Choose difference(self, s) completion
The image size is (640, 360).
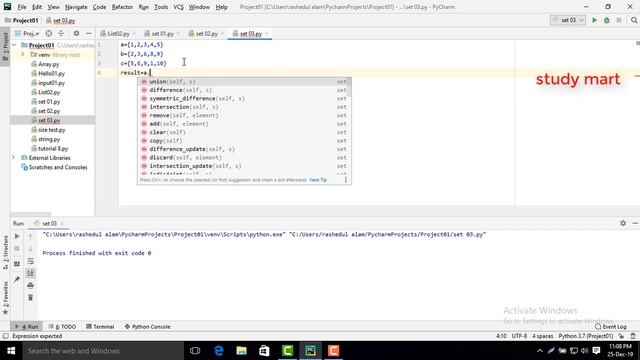click(244, 90)
